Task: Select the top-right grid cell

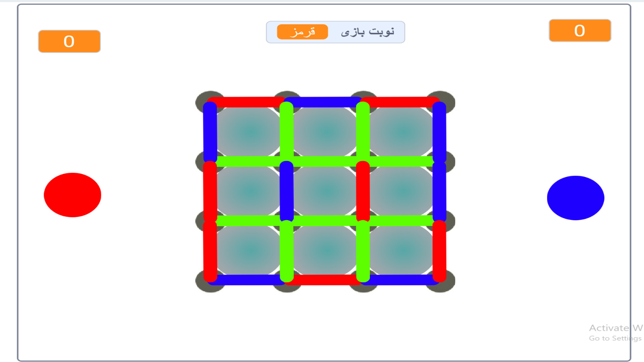Action: click(x=401, y=132)
